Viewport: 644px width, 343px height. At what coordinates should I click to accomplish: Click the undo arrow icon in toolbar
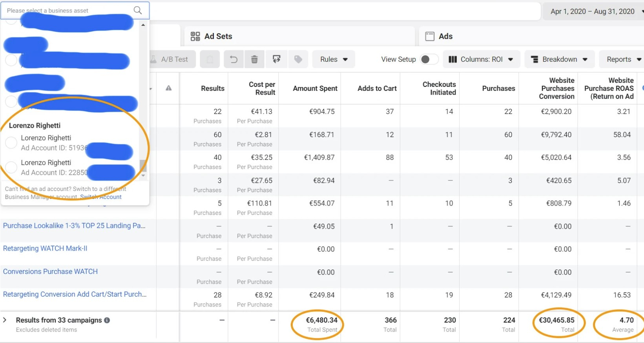pos(234,59)
